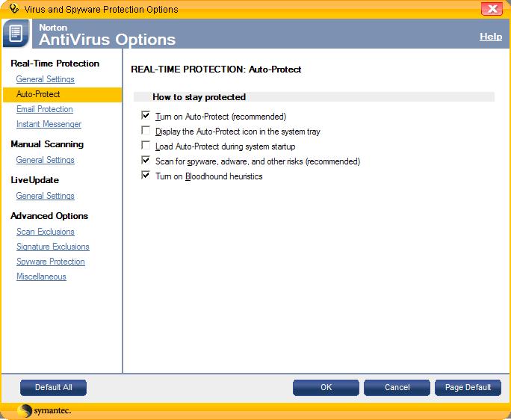Click the Manual Scanning section heading
The height and width of the screenshot is (420, 511).
coord(47,144)
